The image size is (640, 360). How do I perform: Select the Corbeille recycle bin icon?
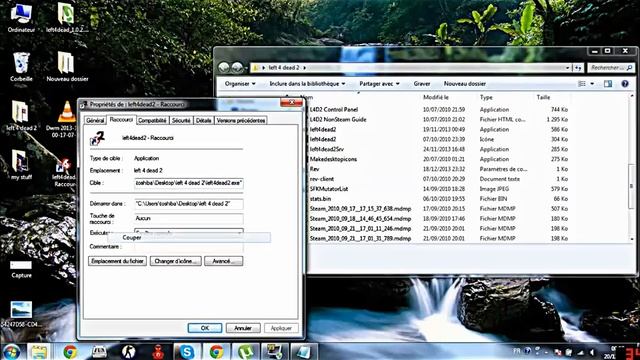[x=21, y=67]
